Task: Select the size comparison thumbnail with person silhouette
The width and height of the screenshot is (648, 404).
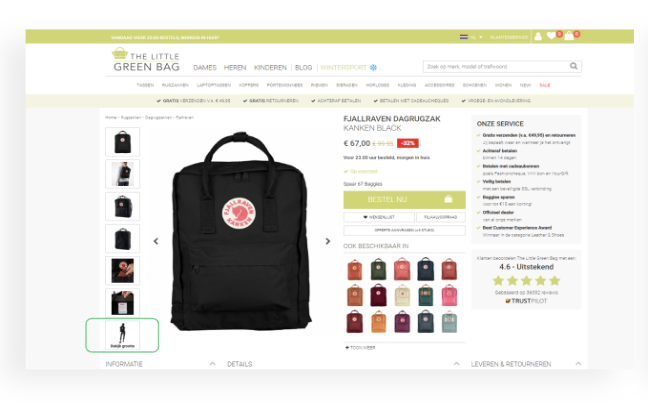Action: pyautogui.click(x=123, y=335)
